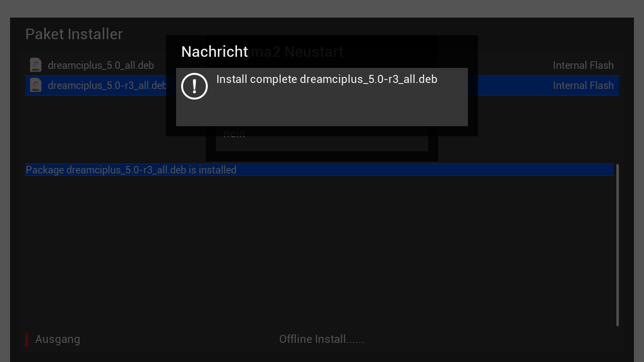644x362 pixels.
Task: Click Internal Flash label of first package
Action: 583,65
